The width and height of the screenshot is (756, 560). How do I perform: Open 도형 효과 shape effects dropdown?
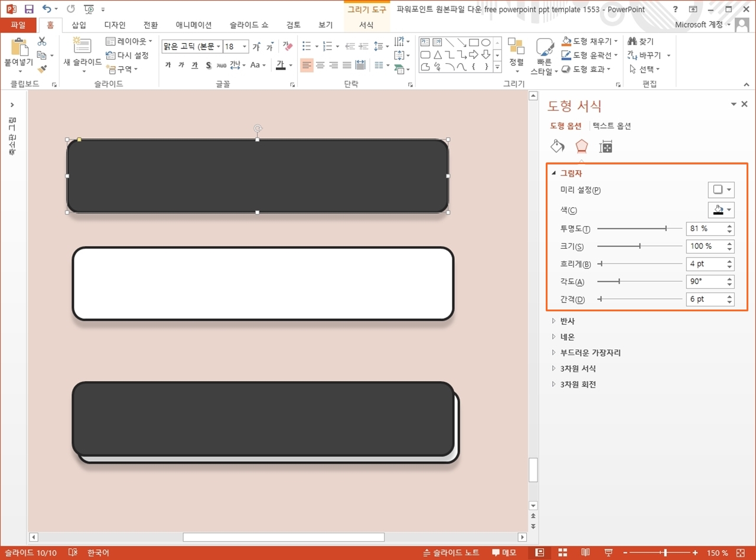tap(586, 69)
